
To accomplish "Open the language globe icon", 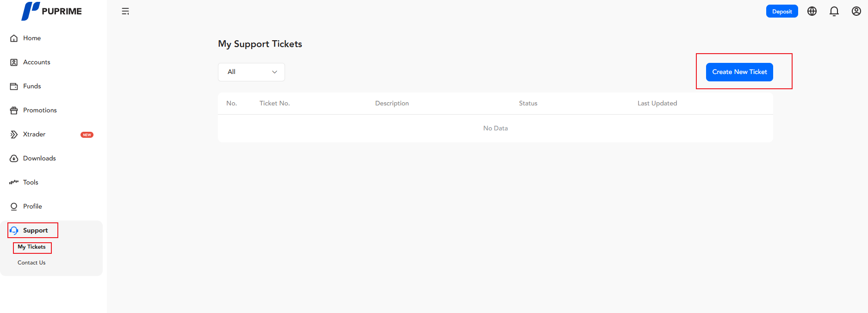I will pyautogui.click(x=812, y=11).
